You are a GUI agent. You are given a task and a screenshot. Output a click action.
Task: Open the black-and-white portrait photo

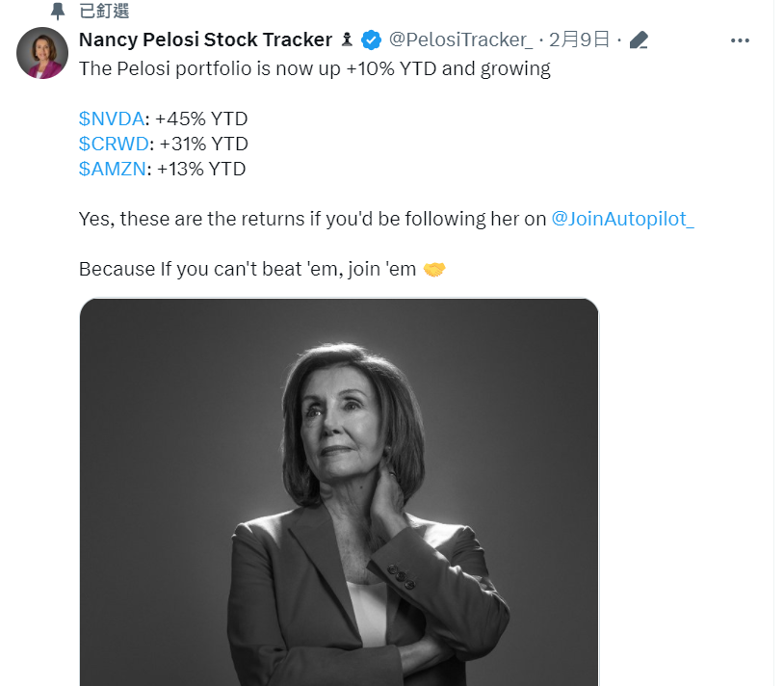(x=339, y=492)
